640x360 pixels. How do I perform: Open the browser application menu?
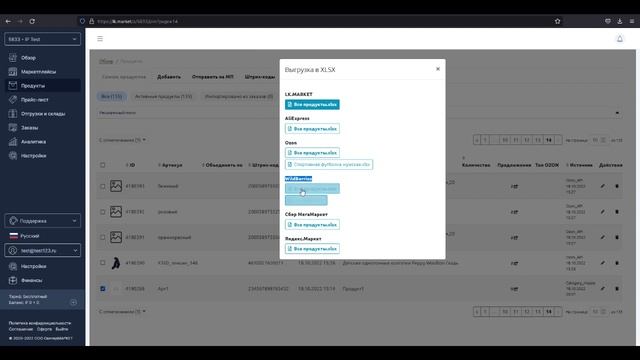coord(631,21)
